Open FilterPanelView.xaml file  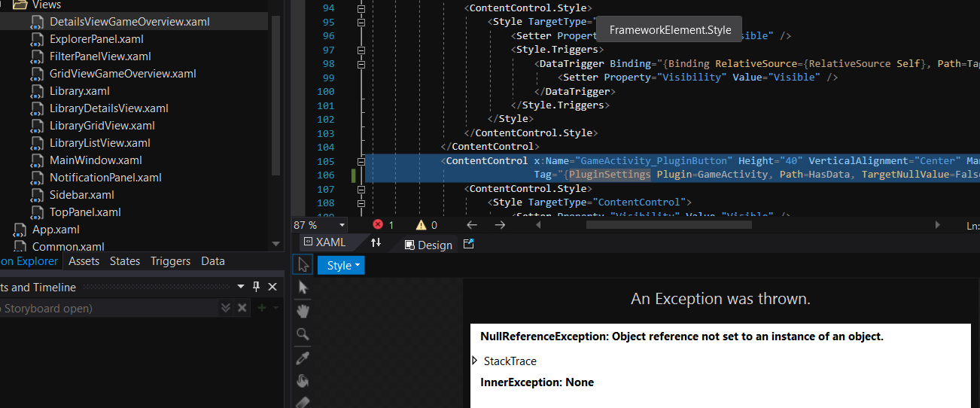pyautogui.click(x=100, y=56)
